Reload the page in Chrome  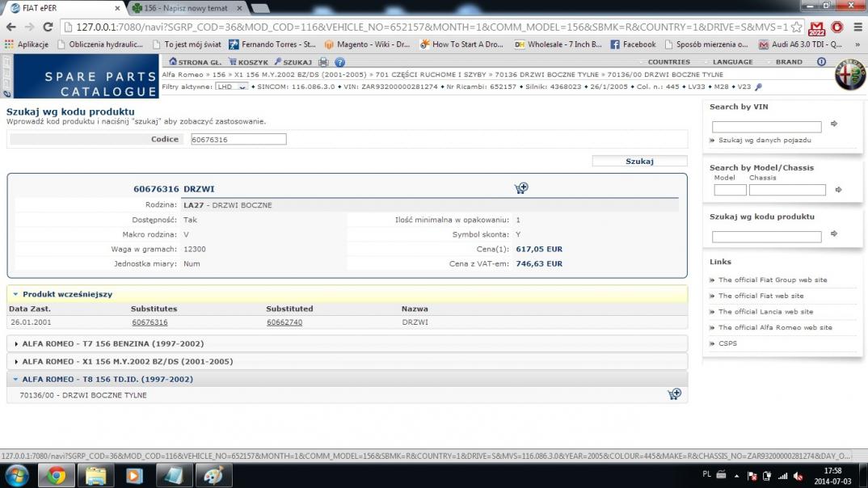(48, 27)
